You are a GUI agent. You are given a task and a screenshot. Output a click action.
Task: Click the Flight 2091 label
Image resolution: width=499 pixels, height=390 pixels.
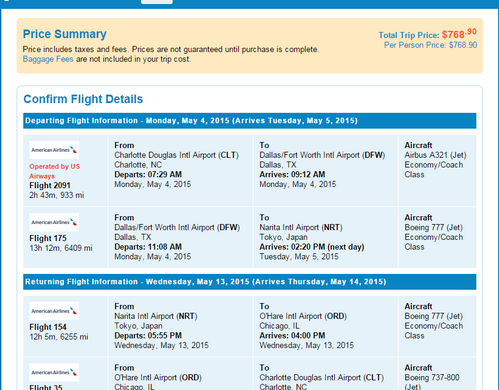click(x=50, y=185)
